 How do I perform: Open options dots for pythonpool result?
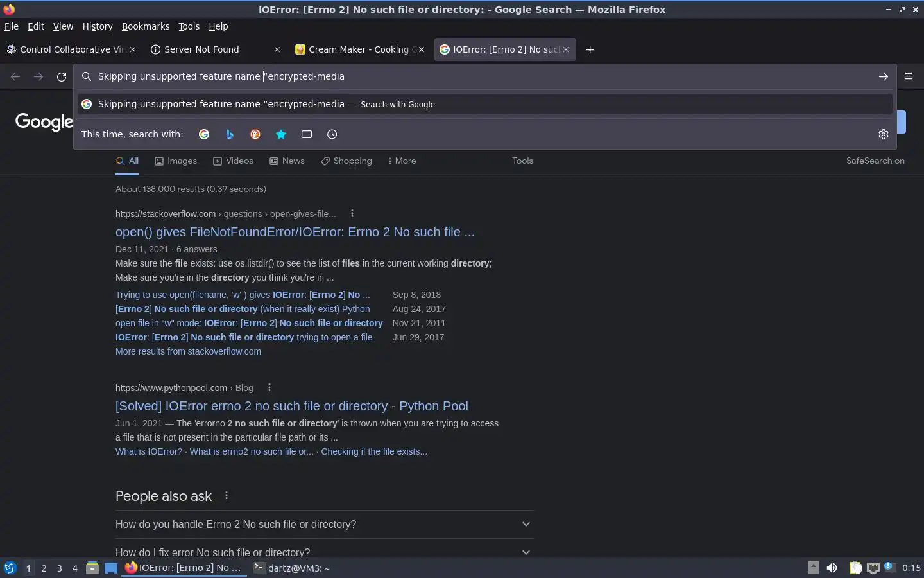tap(269, 387)
